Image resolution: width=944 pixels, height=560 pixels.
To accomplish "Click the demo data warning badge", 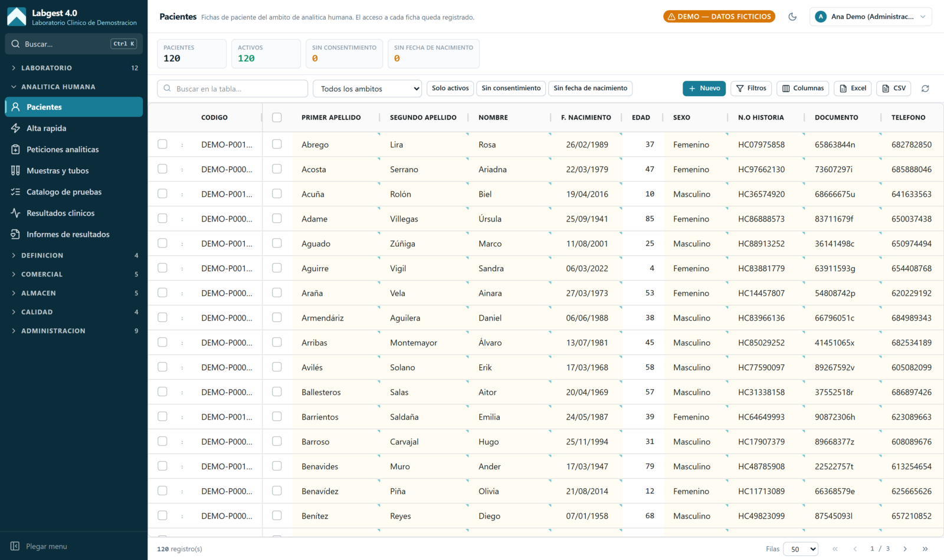I will click(x=719, y=17).
